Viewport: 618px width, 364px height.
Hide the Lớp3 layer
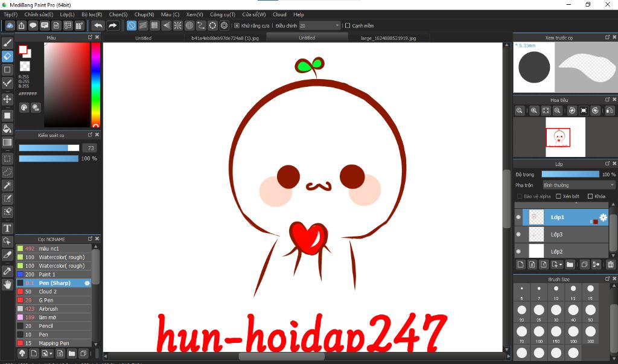[518, 234]
